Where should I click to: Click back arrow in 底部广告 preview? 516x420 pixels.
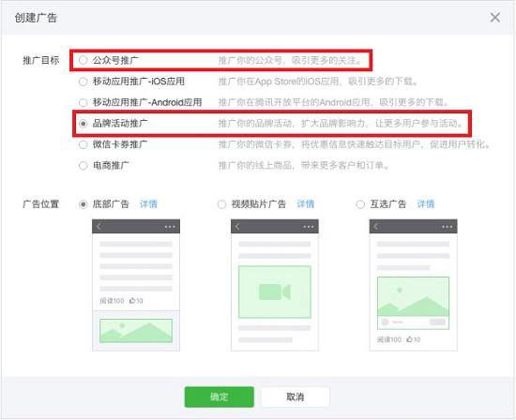point(99,226)
